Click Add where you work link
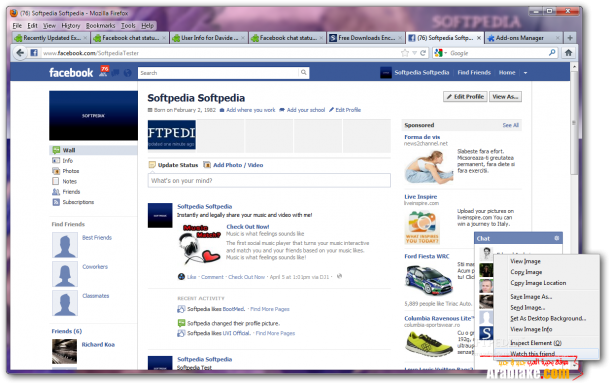The width and height of the screenshot is (610, 384). pyautogui.click(x=251, y=110)
